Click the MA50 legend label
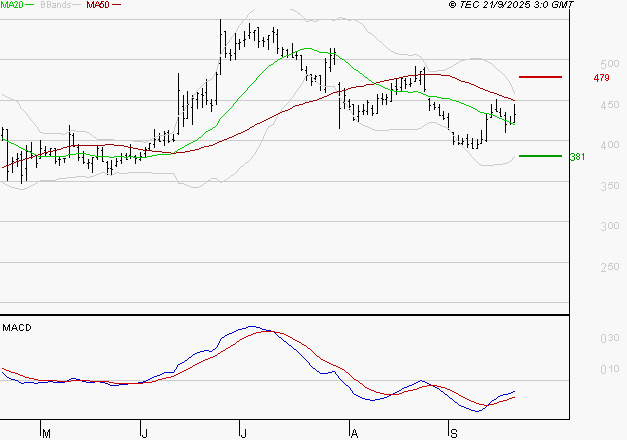Screen dimensions: 627x440 pos(97,6)
